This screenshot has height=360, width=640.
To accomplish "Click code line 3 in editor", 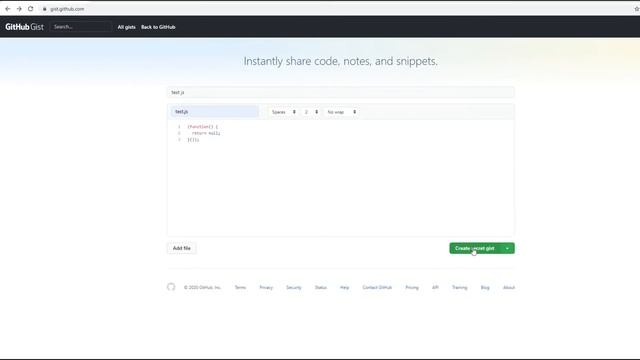I will 193,140.
